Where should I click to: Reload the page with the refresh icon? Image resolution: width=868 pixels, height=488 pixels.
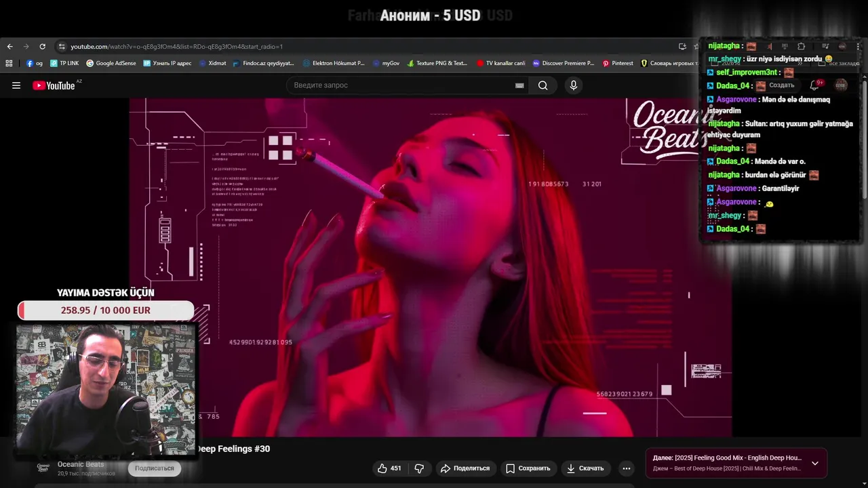42,47
